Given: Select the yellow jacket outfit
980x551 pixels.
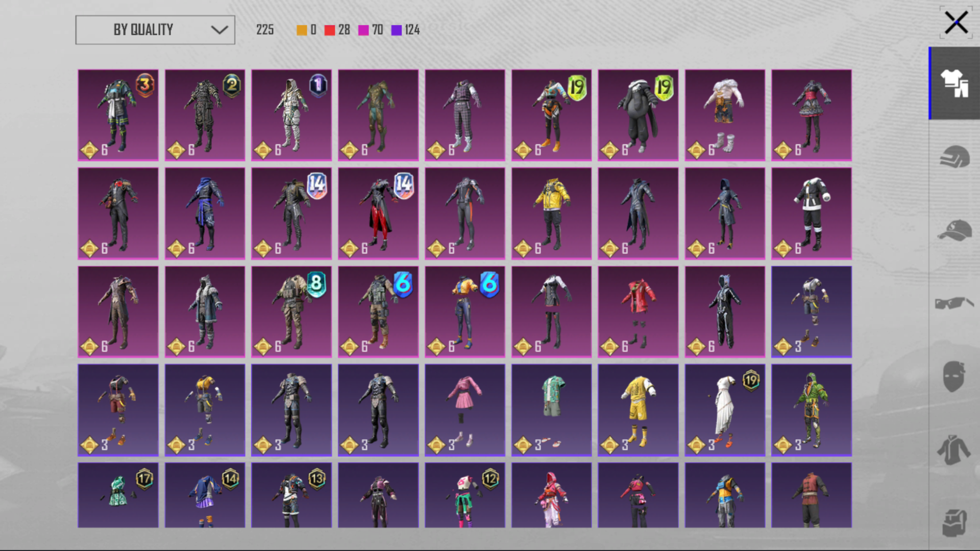Looking at the screenshot, I should coord(551,214).
